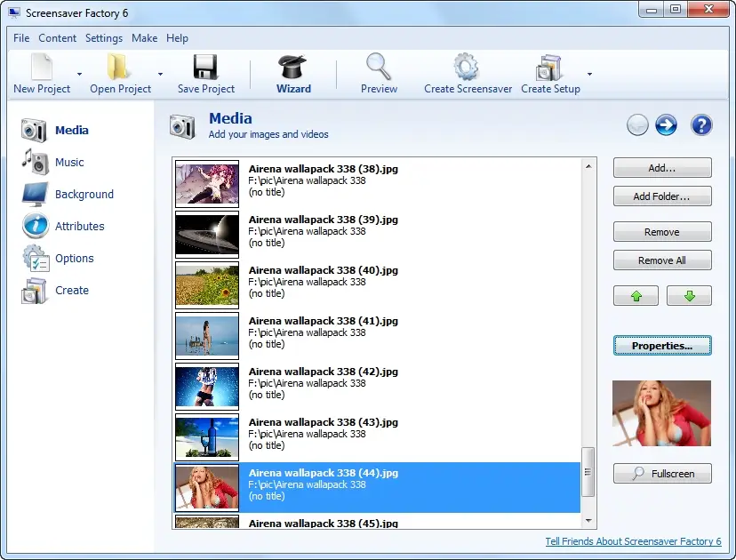Select the Airena wallpack 338 (40).jpg thumbnail
The height and width of the screenshot is (560, 736).
pyautogui.click(x=207, y=284)
